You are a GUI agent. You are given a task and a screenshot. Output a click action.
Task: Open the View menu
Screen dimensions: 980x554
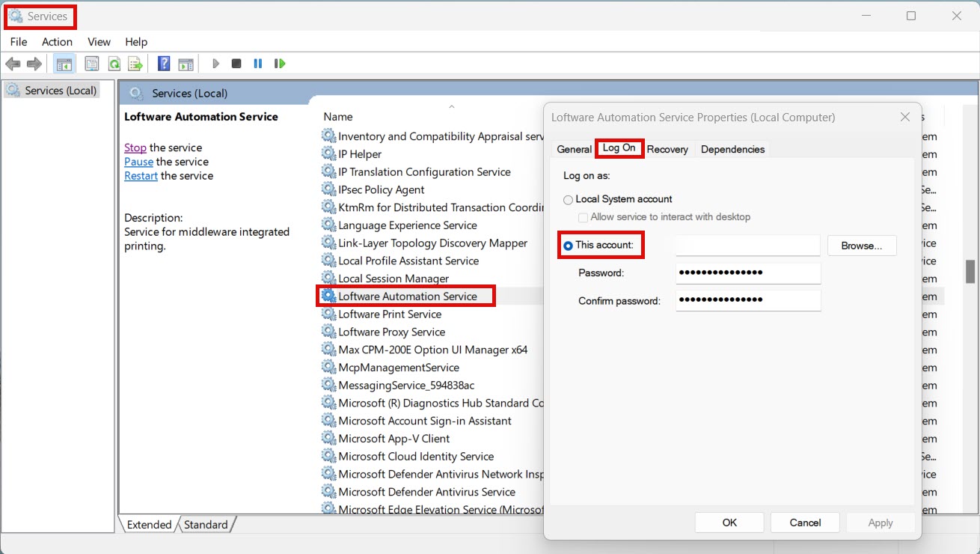[x=99, y=42]
